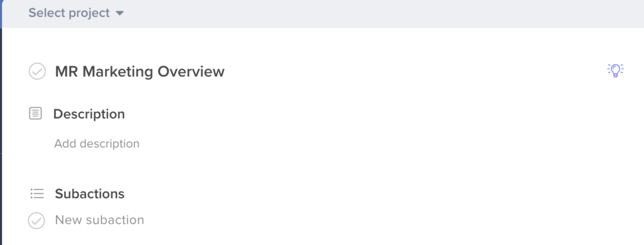Click the checkmark inside the title's circle
Image resolution: width=644 pixels, height=245 pixels.
(37, 72)
